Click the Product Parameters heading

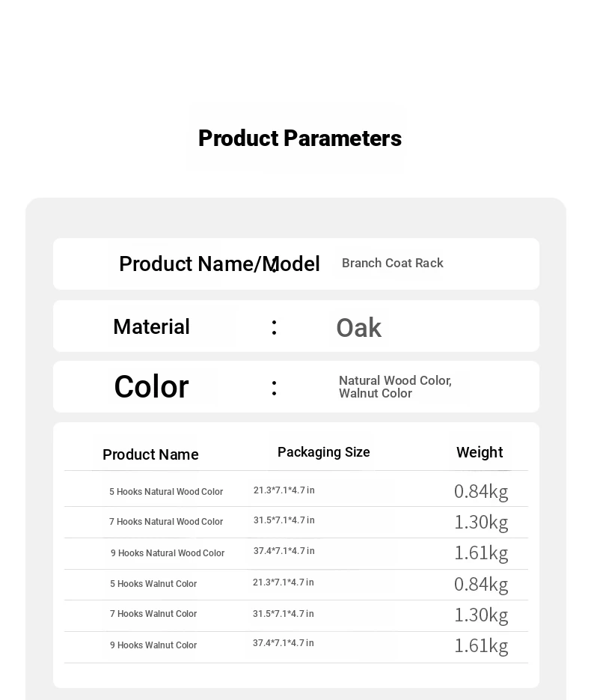300,138
